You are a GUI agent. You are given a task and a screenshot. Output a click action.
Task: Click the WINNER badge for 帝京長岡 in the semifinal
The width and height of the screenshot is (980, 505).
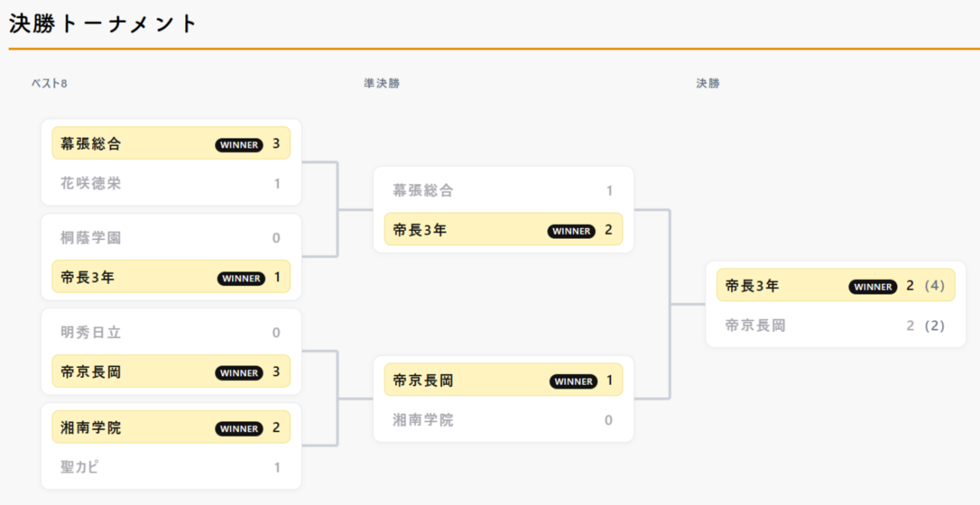(573, 381)
